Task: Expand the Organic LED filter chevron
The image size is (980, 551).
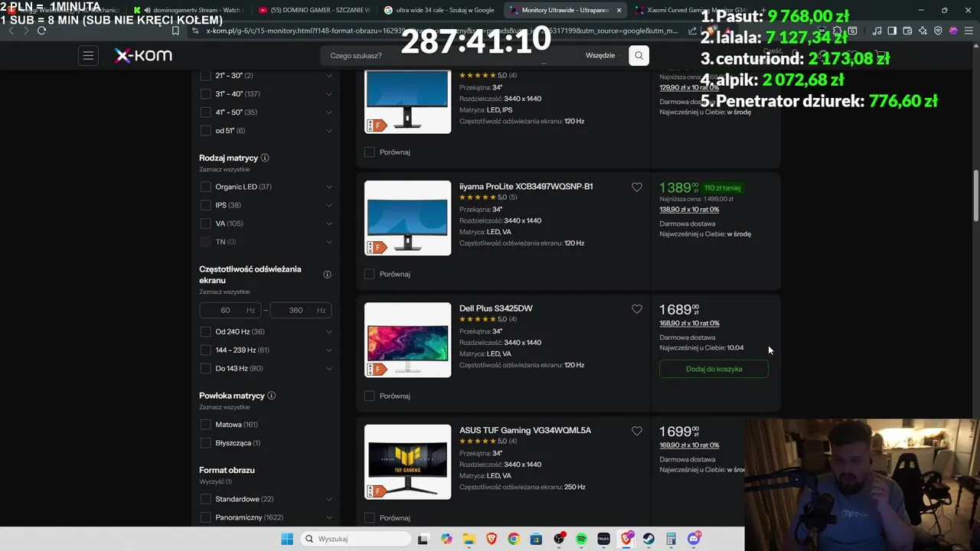Action: (x=329, y=187)
